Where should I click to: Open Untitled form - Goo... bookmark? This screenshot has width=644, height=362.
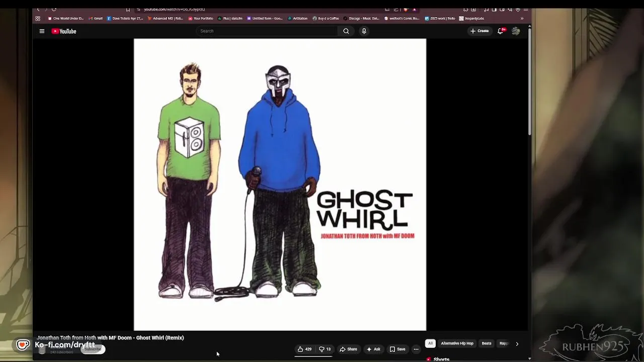pyautogui.click(x=265, y=19)
